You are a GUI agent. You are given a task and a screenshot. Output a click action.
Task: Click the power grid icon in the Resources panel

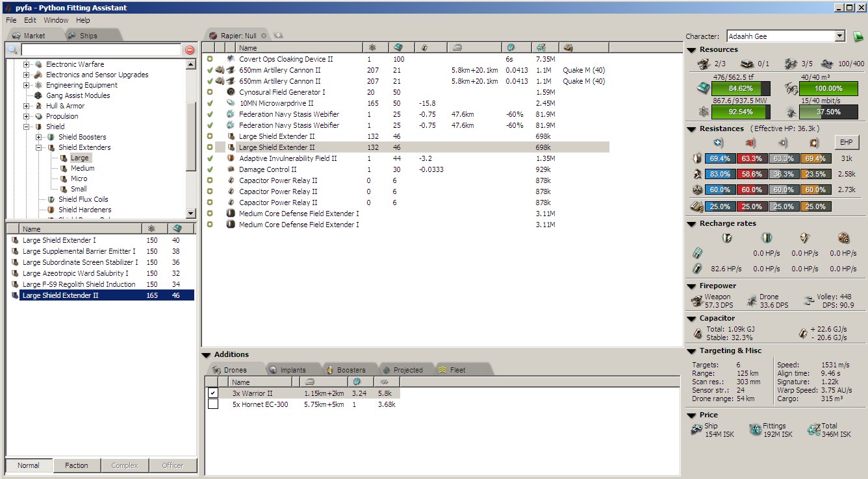702,112
